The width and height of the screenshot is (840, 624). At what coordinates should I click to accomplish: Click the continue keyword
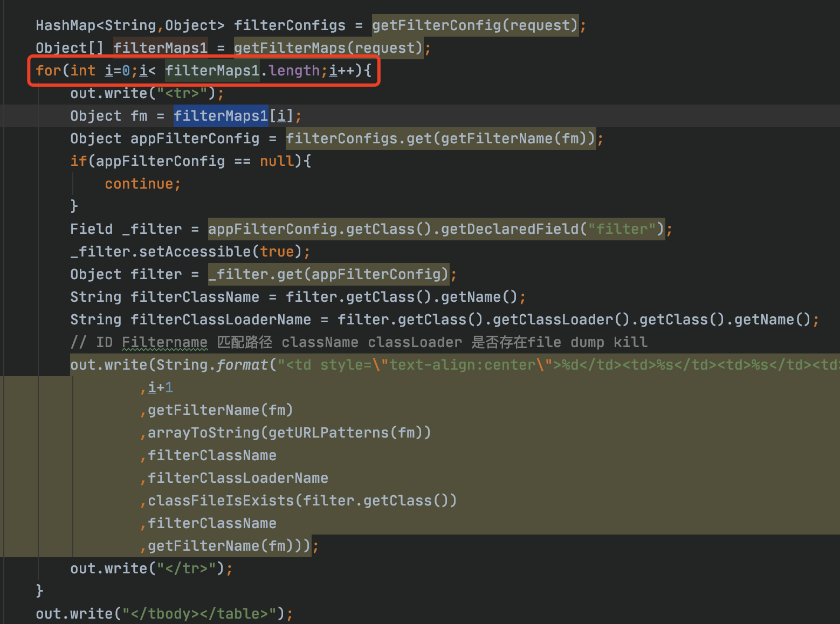139,184
